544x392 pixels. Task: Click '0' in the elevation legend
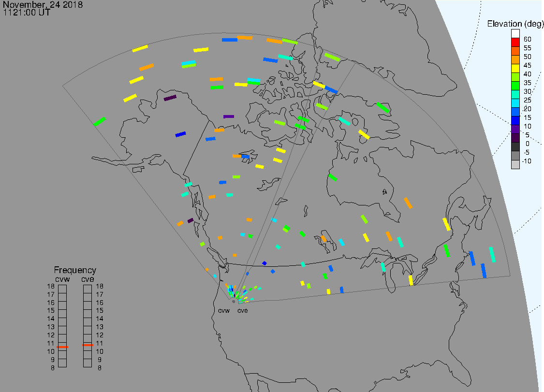(x=528, y=144)
